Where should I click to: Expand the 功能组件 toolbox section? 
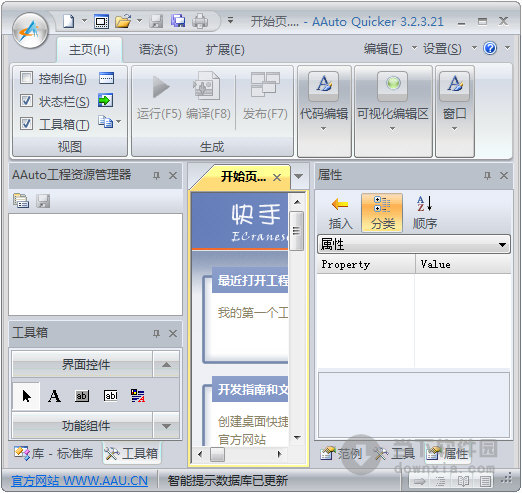(166, 426)
